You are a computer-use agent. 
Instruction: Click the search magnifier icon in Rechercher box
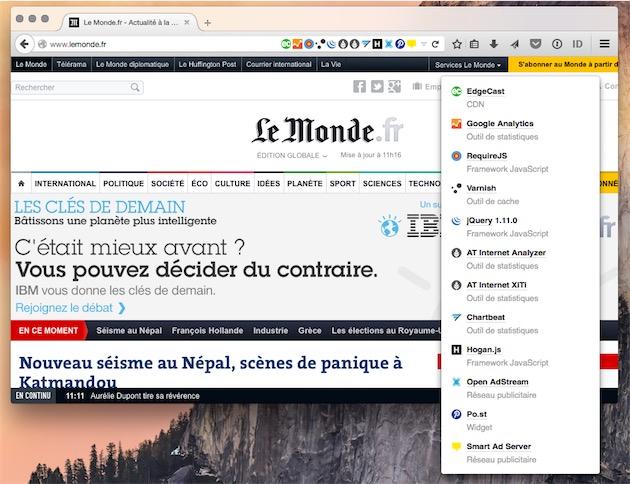(135, 87)
